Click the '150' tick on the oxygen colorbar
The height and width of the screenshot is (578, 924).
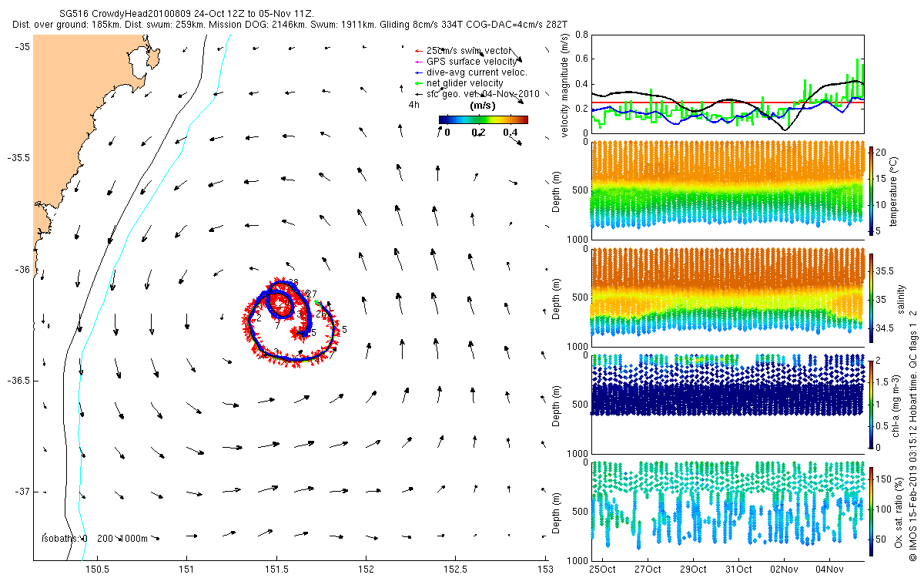click(x=885, y=478)
